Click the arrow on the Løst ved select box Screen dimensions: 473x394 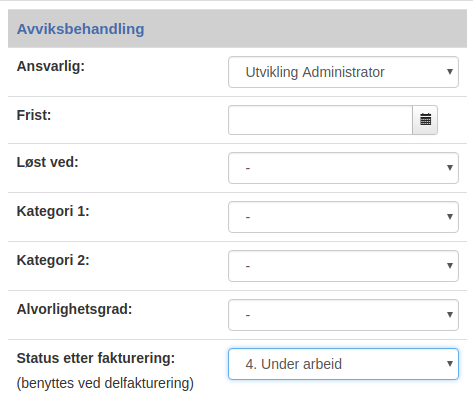point(450,168)
